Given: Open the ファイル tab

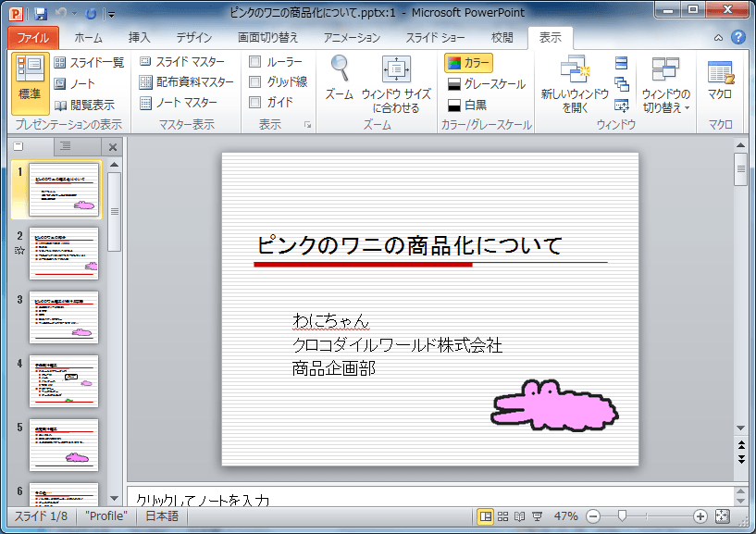Looking at the screenshot, I should tap(33, 38).
